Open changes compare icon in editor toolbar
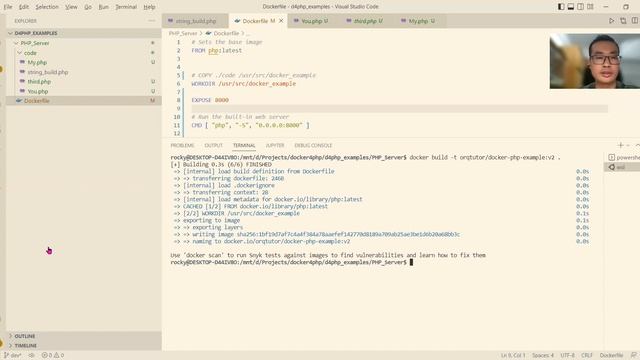The width and height of the screenshot is (640, 360). (x=623, y=21)
